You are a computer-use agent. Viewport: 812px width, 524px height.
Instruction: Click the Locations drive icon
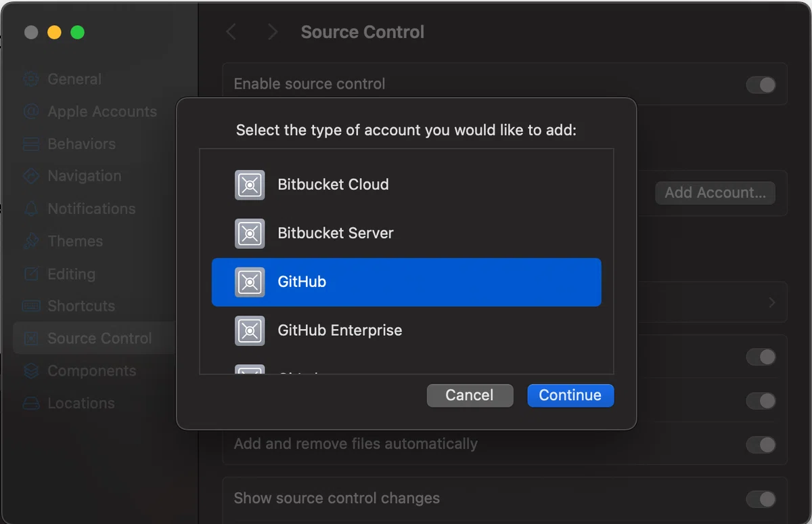click(31, 403)
